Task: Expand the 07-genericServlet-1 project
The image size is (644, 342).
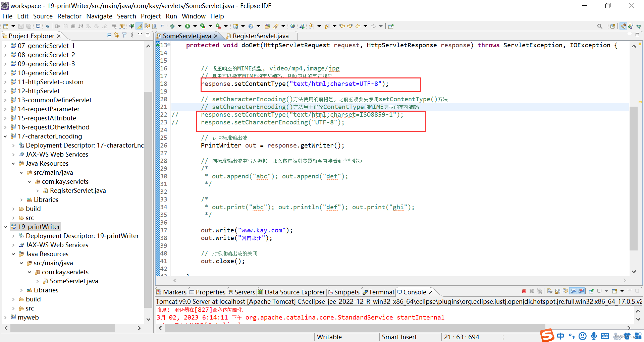Action: (x=5, y=46)
